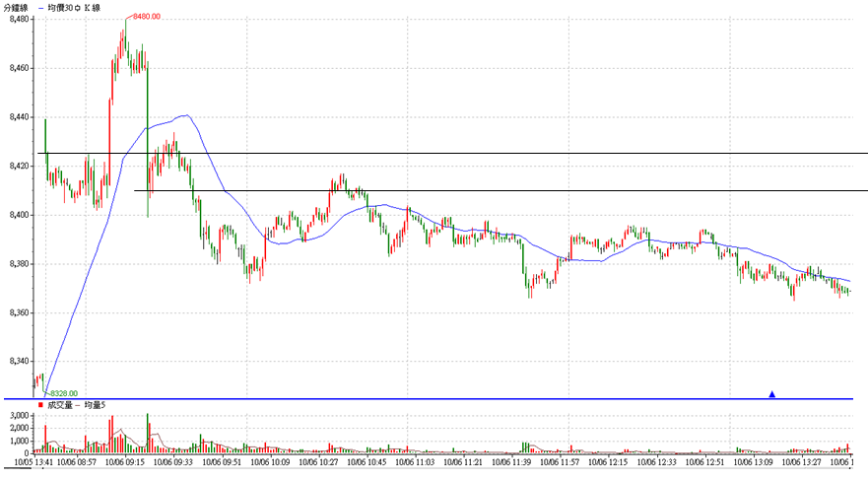Click the 均量5 volume average legend

coord(95,405)
